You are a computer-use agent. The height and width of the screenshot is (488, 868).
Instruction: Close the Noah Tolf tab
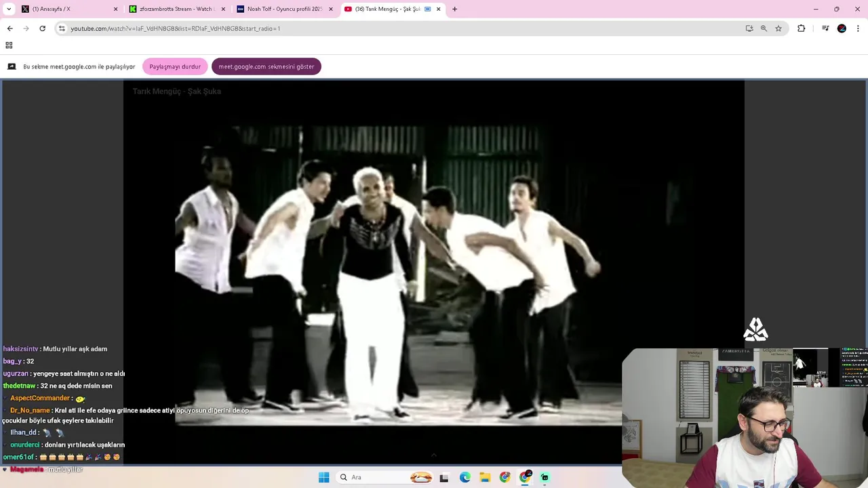pyautogui.click(x=331, y=9)
